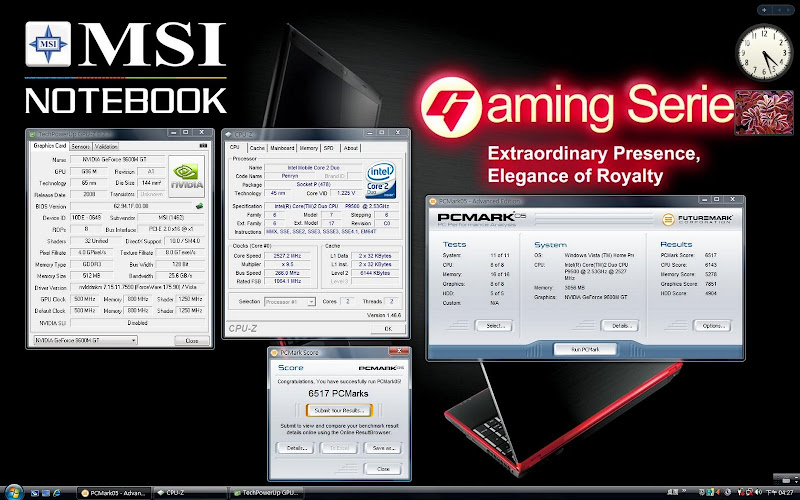Click the GPU-Z Name field NVIDIA GeForce 9600M GT

click(x=117, y=160)
